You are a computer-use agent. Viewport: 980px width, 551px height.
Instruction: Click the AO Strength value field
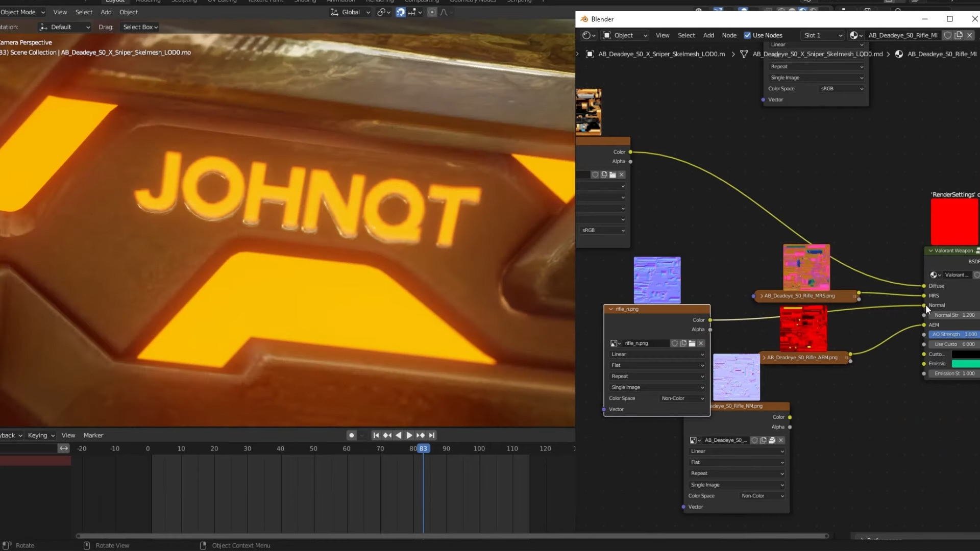[x=953, y=335]
